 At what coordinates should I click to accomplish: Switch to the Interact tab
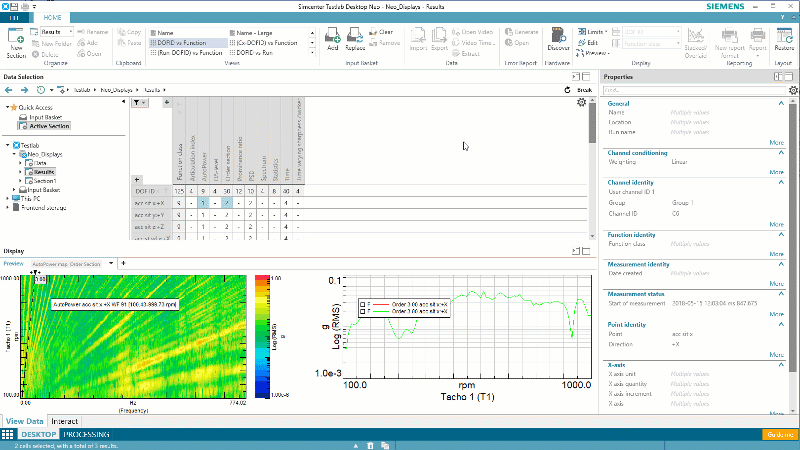(x=65, y=421)
